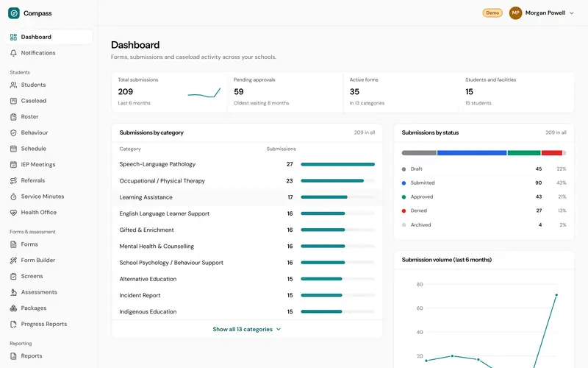
Task: Open the Students and facilities card
Action: (517, 92)
